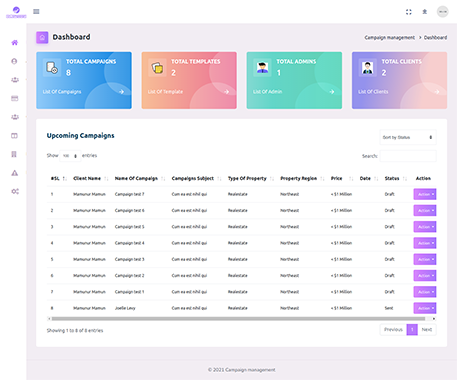Open Action dropdown for Campaign test 3
Image resolution: width=460 pixels, height=380 pixels.
[x=425, y=259]
